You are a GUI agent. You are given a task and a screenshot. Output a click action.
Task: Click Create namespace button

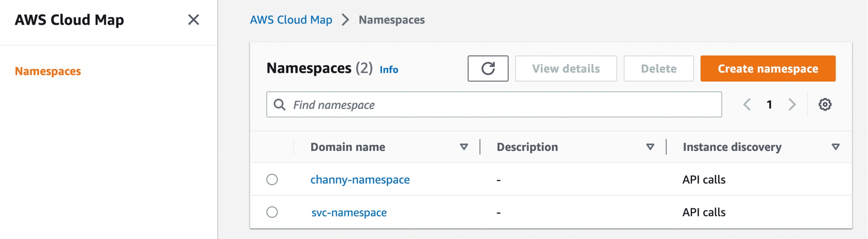768,69
